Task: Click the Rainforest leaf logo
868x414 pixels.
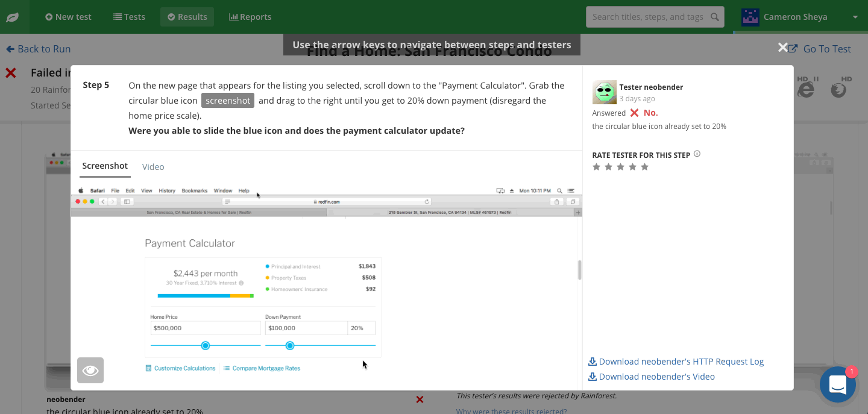Action: pyautogui.click(x=12, y=17)
